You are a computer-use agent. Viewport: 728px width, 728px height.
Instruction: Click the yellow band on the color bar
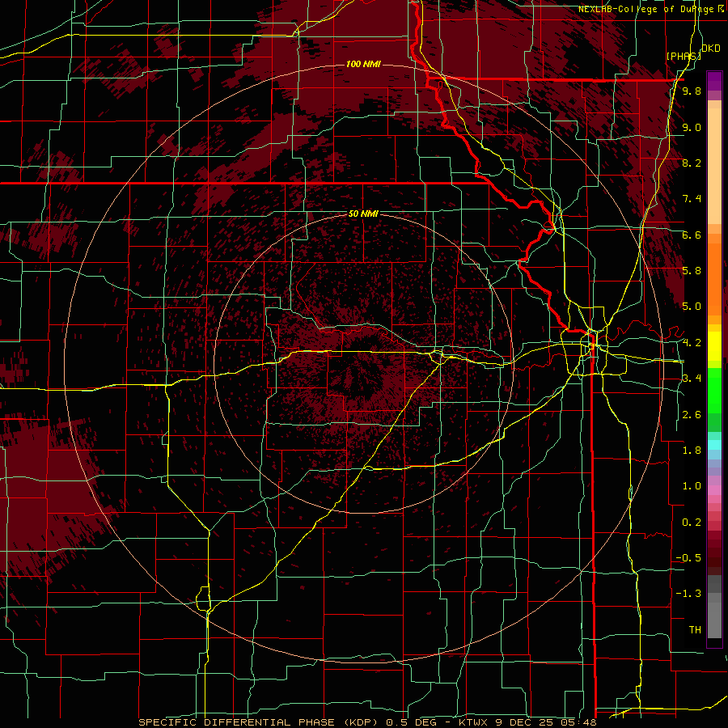coord(714,346)
